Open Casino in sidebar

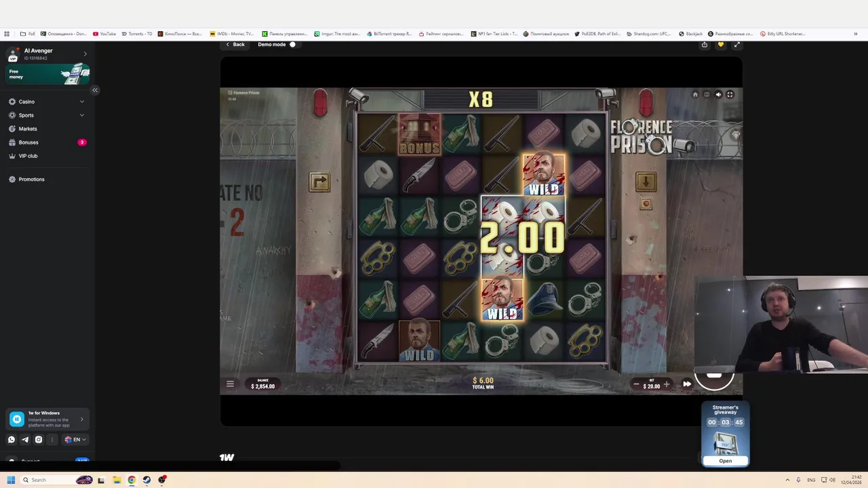point(26,102)
